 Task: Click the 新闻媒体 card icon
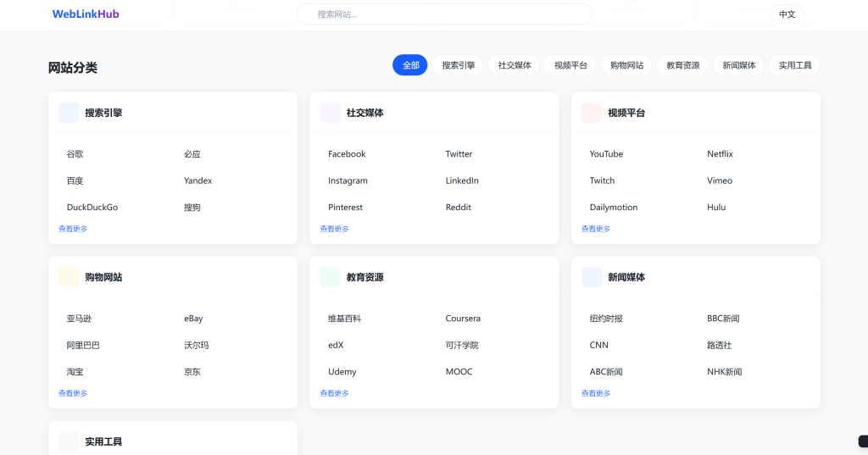(x=592, y=277)
